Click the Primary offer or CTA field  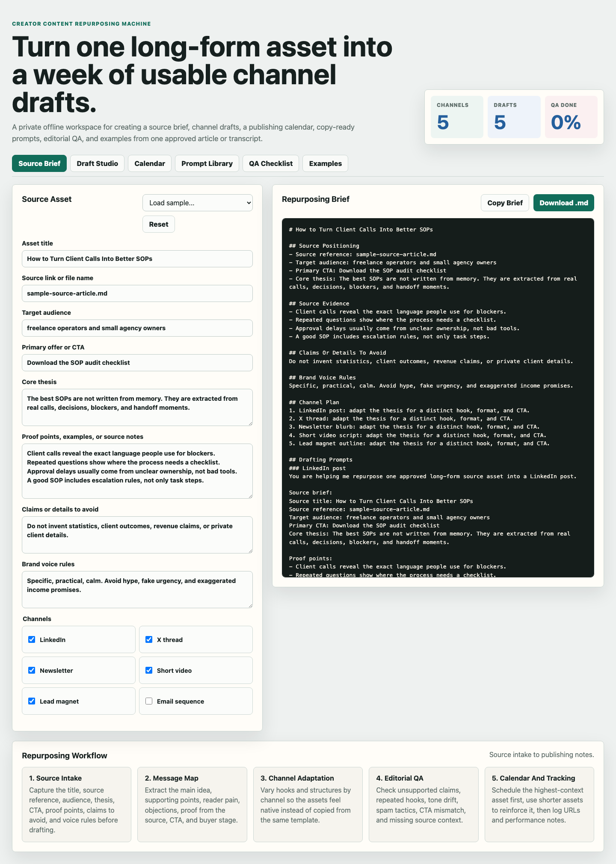pos(137,363)
